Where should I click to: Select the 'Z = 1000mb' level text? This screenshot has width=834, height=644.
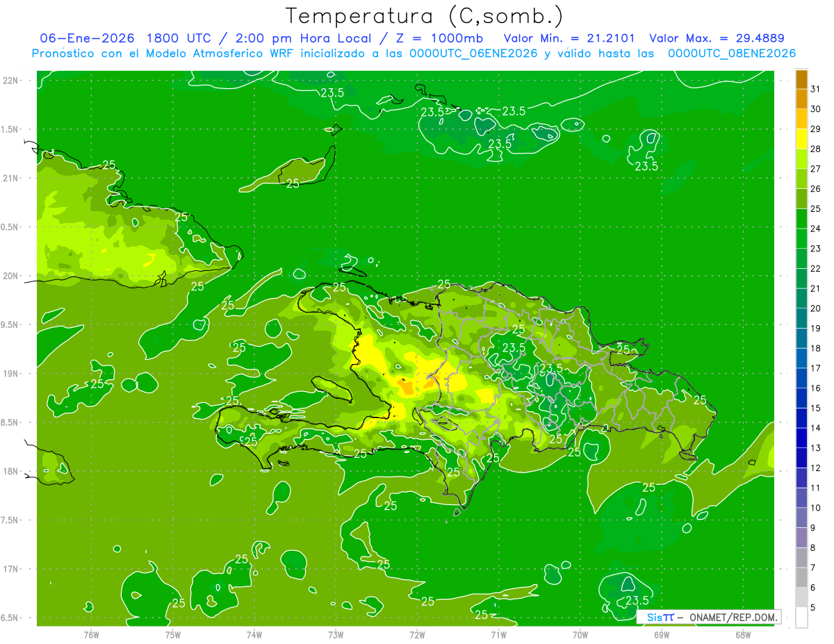[441, 38]
